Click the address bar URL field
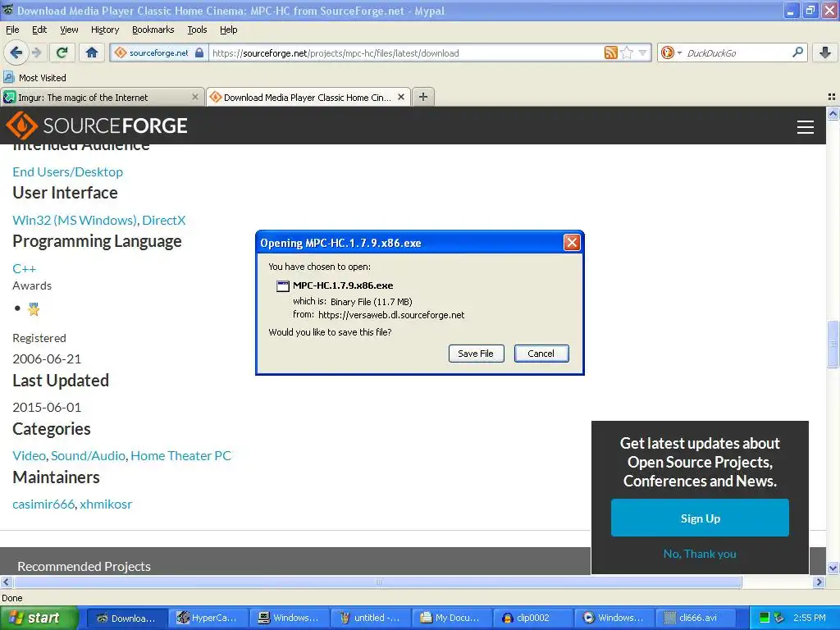Viewport: 840px width, 630px height. (x=406, y=52)
